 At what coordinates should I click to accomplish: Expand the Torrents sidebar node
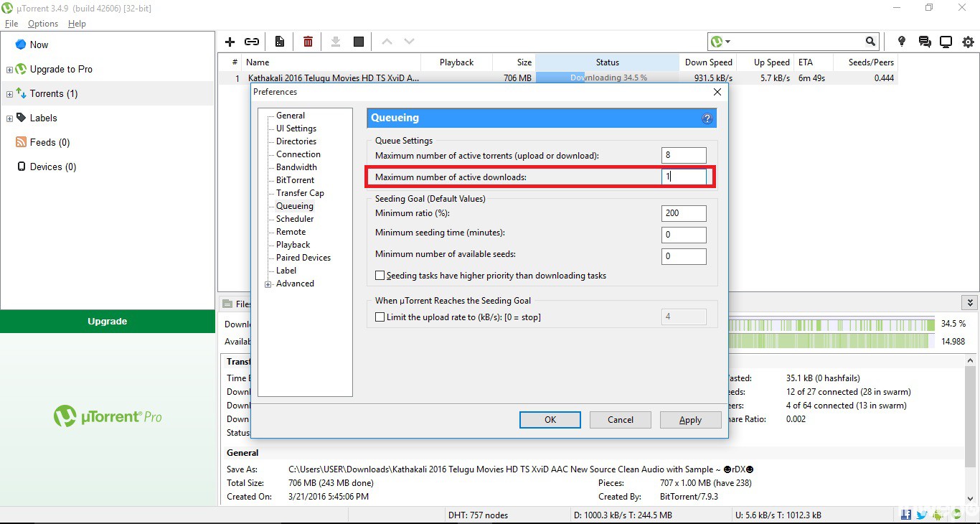pyautogui.click(x=9, y=94)
